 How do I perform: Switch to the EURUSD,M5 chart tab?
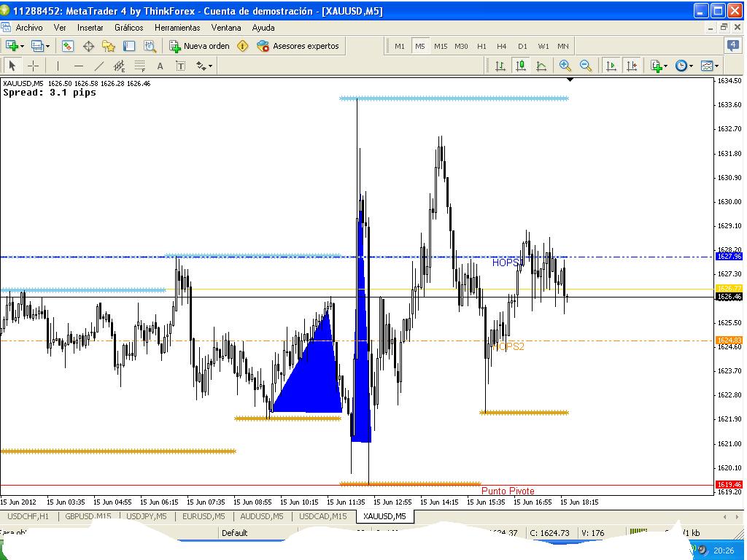coord(204,516)
